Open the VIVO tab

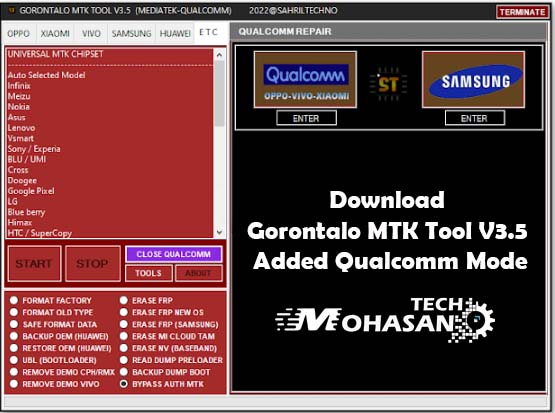pyautogui.click(x=91, y=34)
